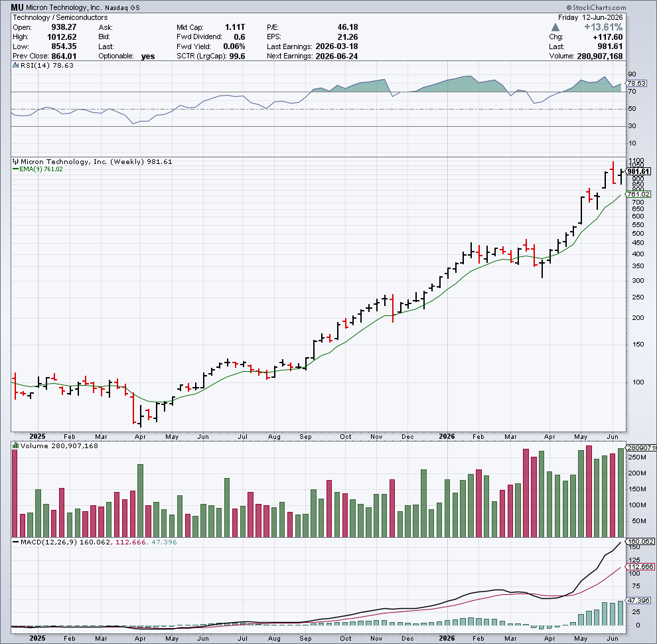Click the Volume 280,907,168 panel label
The height and width of the screenshot is (644, 657).
(x=59, y=445)
